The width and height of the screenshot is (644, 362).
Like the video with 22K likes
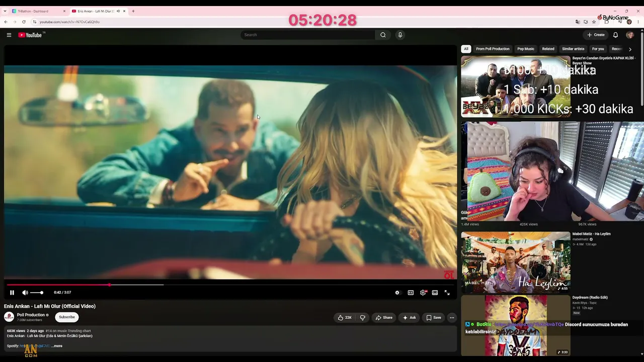pyautogui.click(x=345, y=318)
